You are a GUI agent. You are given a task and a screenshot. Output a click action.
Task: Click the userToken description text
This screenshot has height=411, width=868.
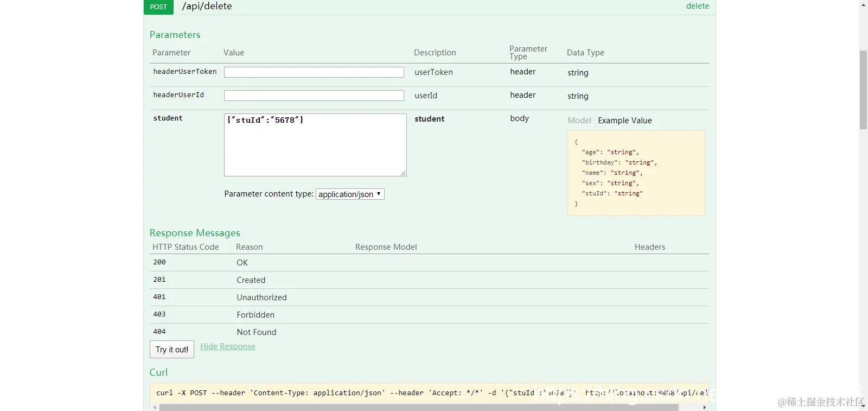coord(433,72)
